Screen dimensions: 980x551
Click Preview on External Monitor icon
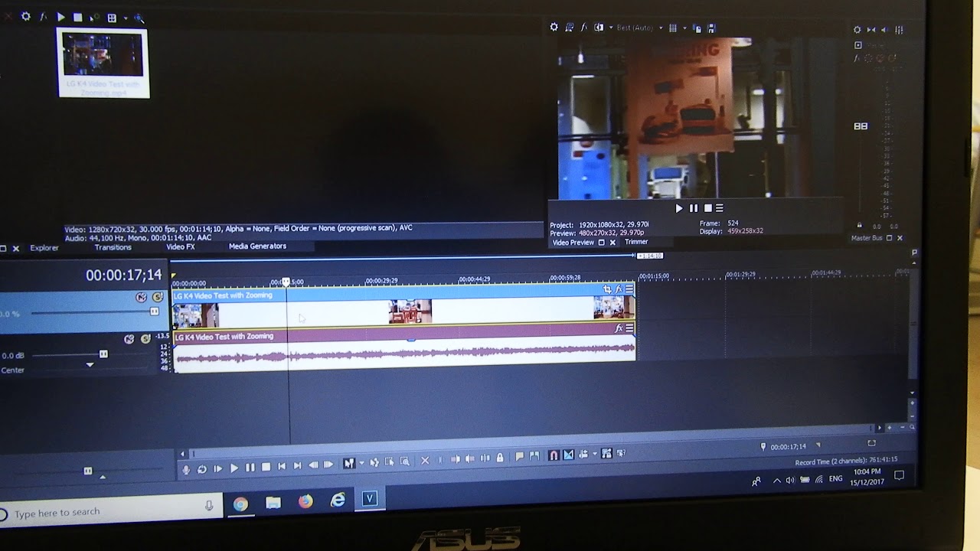(x=570, y=28)
